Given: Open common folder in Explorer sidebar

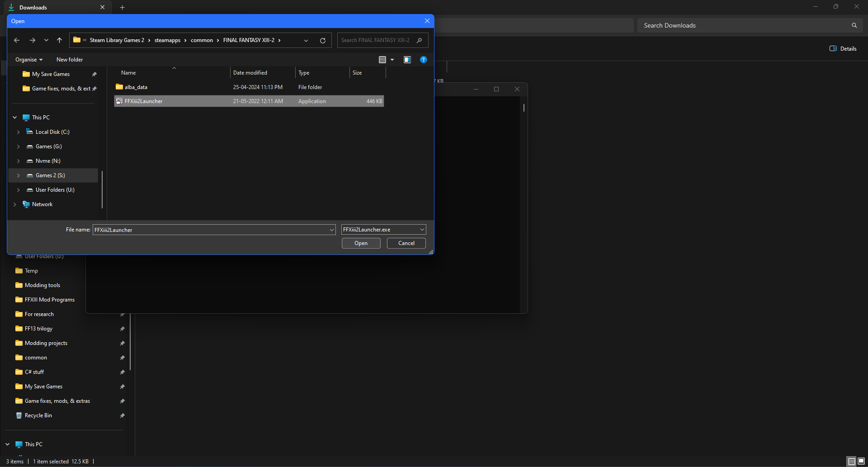Looking at the screenshot, I should [36, 358].
